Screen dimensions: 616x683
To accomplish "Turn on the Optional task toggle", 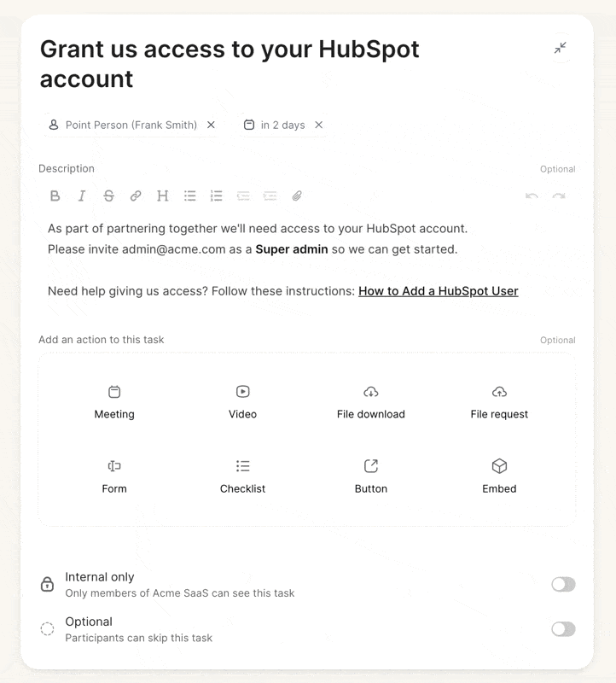I will (563, 629).
